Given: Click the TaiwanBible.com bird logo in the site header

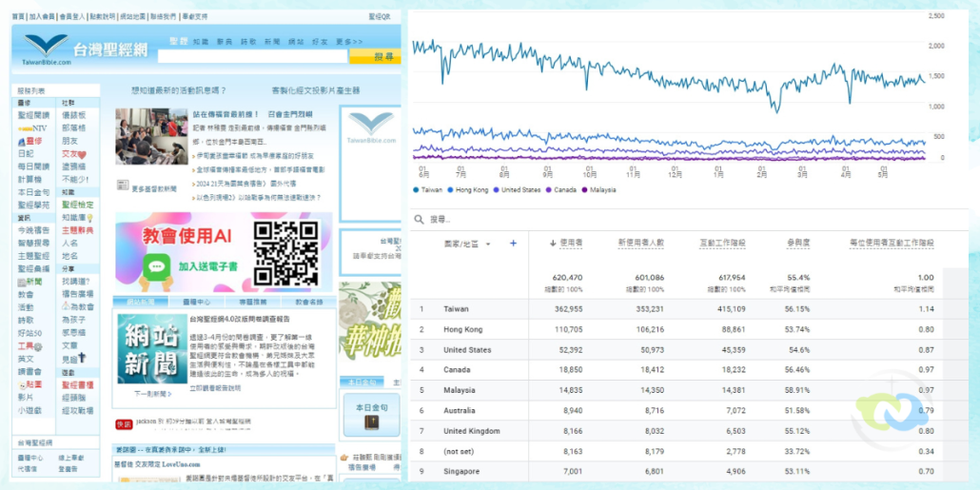Looking at the screenshot, I should tap(47, 49).
